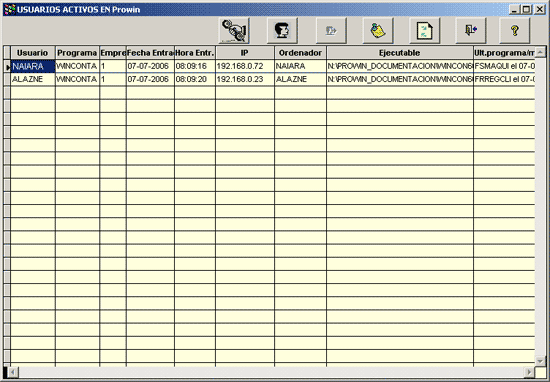
Task: Click the greyed-out arrow toolbar button
Action: (x=331, y=31)
